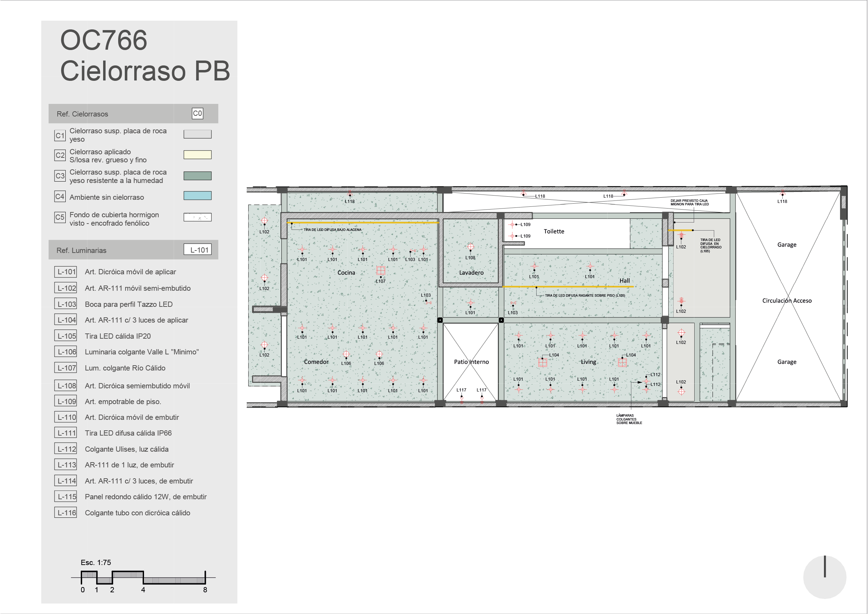Click the L-101 reference box in header
The width and height of the screenshot is (868, 614).
coord(198,250)
